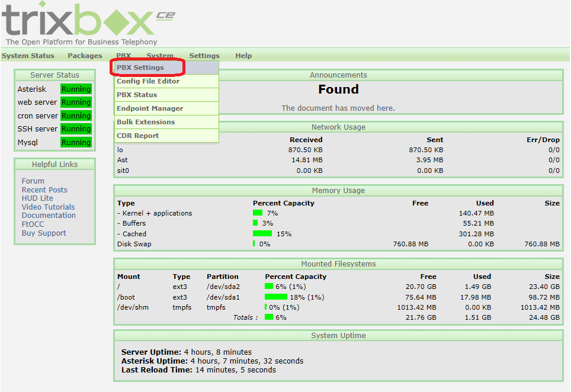The width and height of the screenshot is (571, 392).
Task: Select Config File Editor menu entry
Action: [x=148, y=81]
